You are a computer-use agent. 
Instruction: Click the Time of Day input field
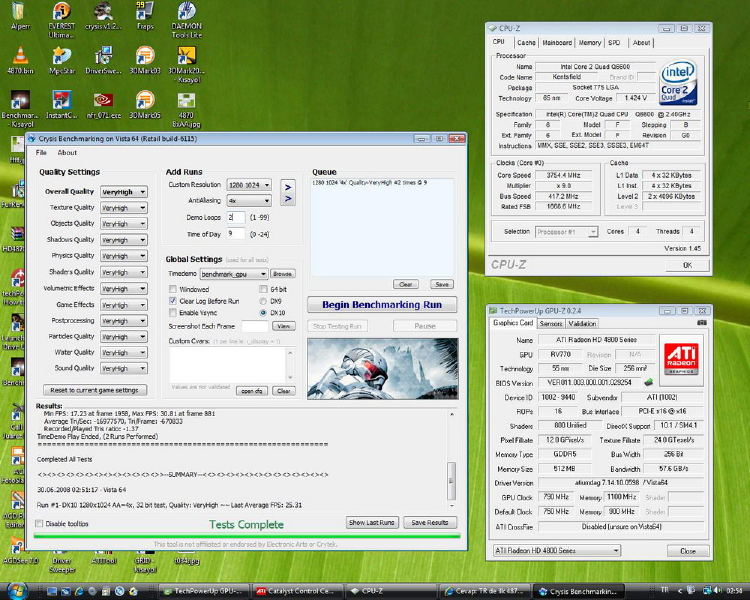[236, 234]
